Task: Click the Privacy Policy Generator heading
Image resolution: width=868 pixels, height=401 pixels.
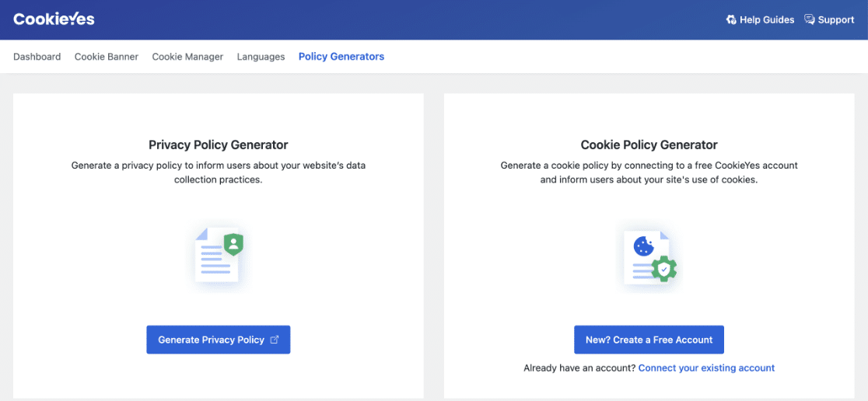Action: click(x=218, y=145)
